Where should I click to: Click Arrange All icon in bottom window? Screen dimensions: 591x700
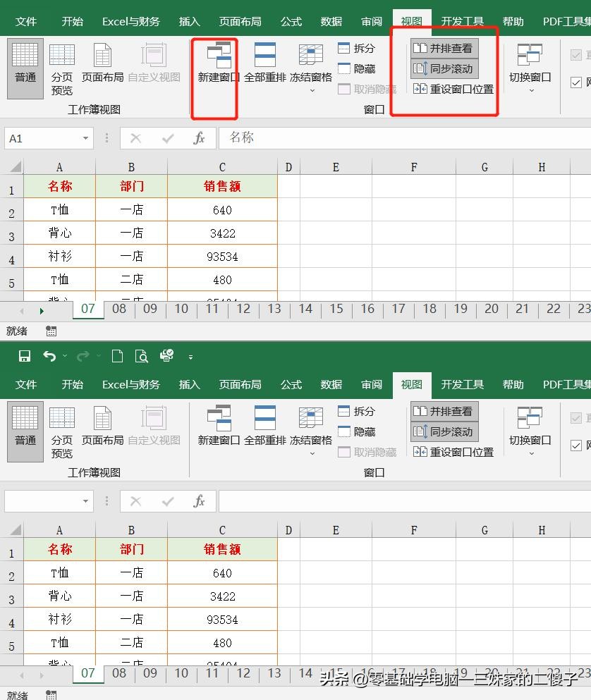264,418
